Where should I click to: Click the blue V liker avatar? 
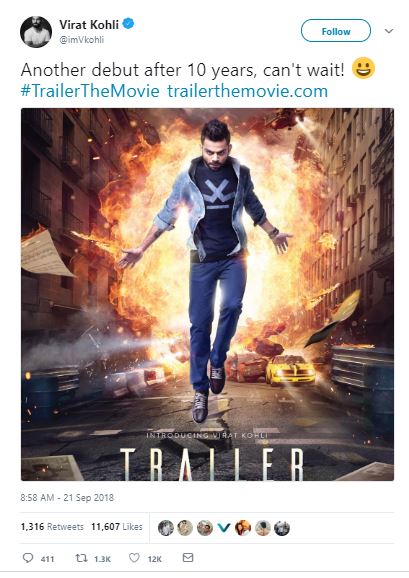[x=224, y=528]
